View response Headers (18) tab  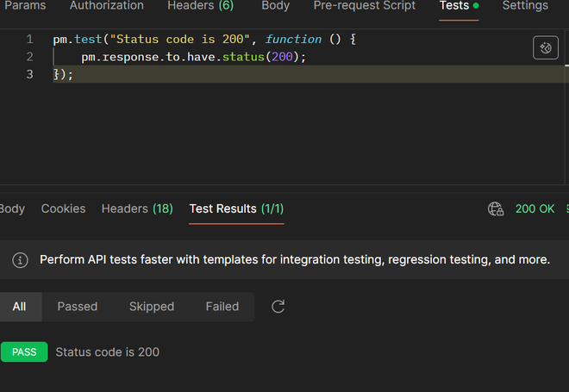click(x=137, y=208)
